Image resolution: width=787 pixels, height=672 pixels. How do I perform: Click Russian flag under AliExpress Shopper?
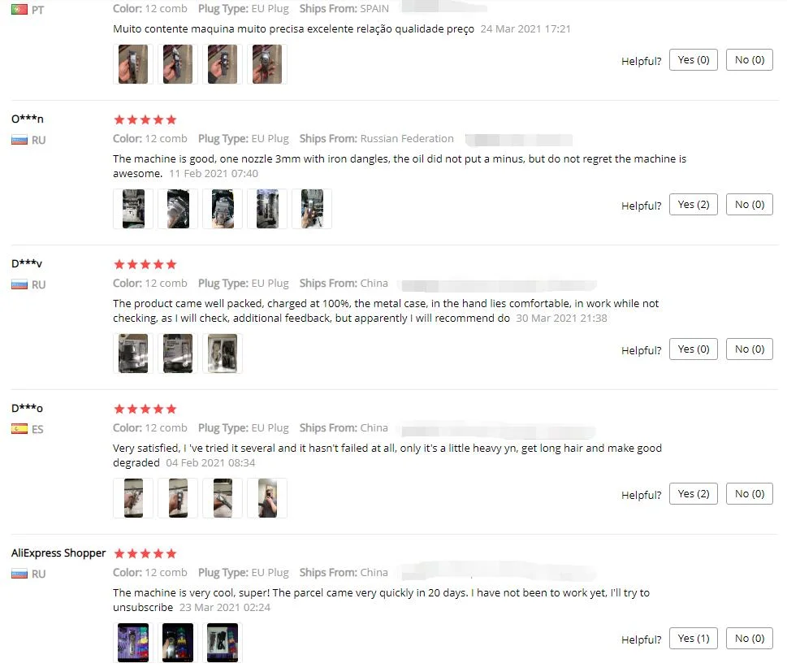tap(19, 574)
